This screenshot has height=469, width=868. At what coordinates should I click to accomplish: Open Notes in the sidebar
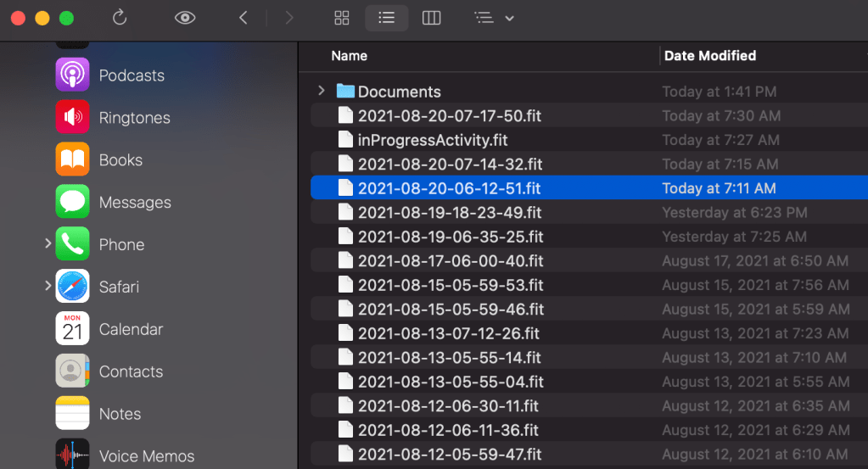point(120,414)
